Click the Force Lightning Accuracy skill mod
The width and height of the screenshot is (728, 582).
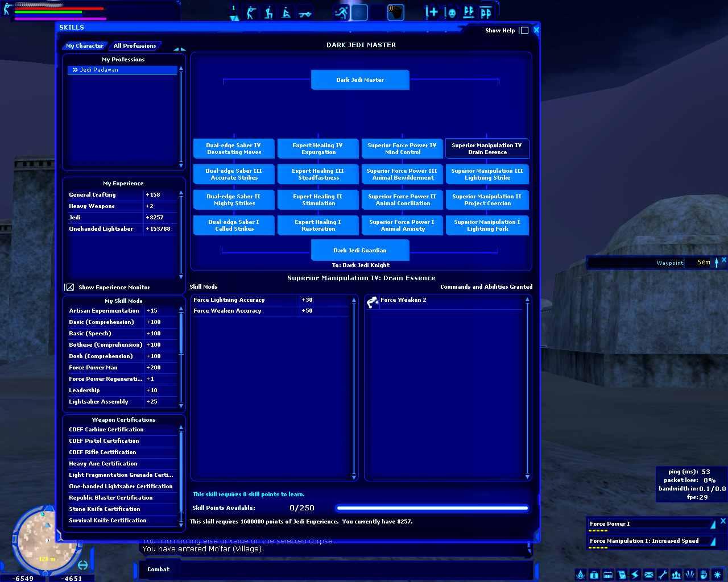coord(271,300)
